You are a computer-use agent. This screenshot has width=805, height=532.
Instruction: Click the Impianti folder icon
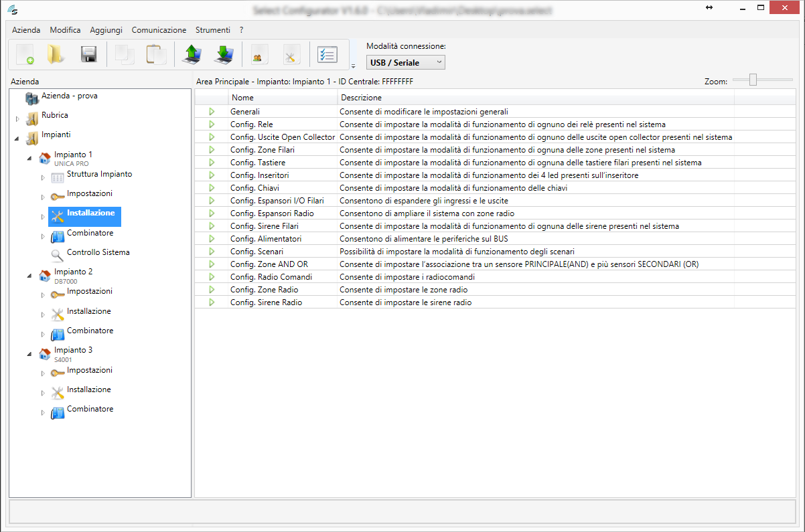click(x=31, y=138)
